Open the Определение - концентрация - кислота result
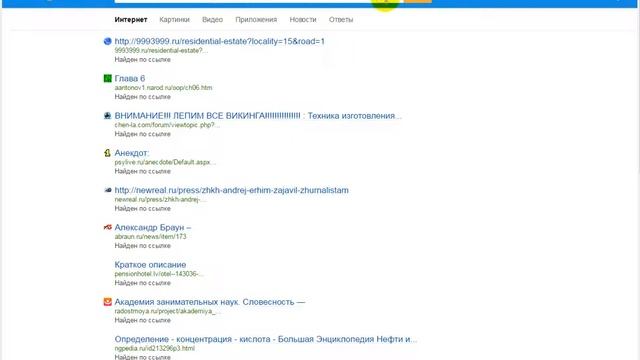This screenshot has height=360, width=640. click(x=266, y=339)
